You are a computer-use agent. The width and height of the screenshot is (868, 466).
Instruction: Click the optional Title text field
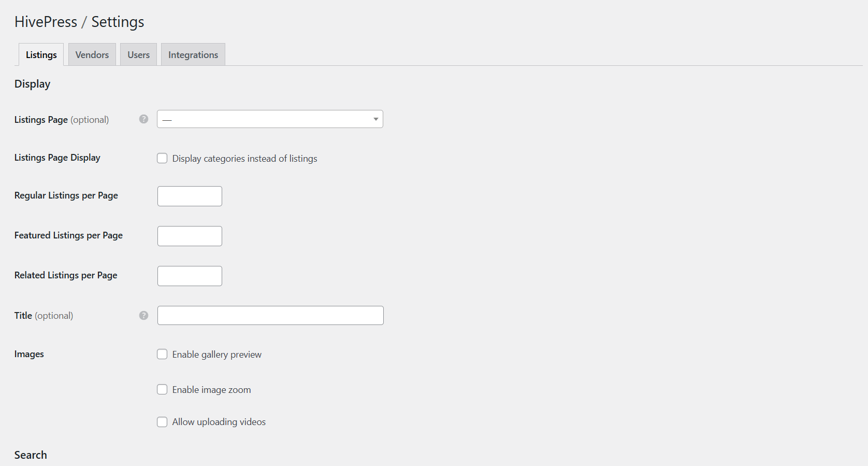[x=269, y=315]
